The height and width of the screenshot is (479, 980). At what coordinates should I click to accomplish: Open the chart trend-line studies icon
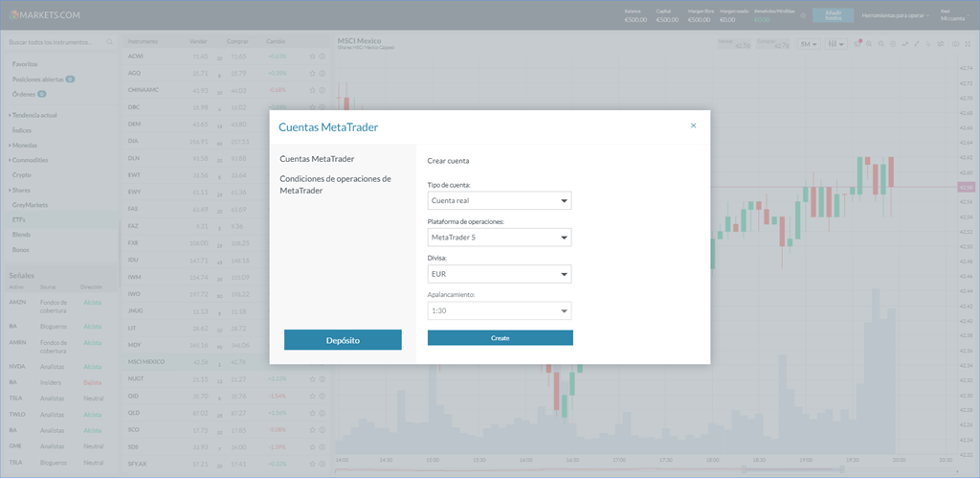pyautogui.click(x=905, y=44)
